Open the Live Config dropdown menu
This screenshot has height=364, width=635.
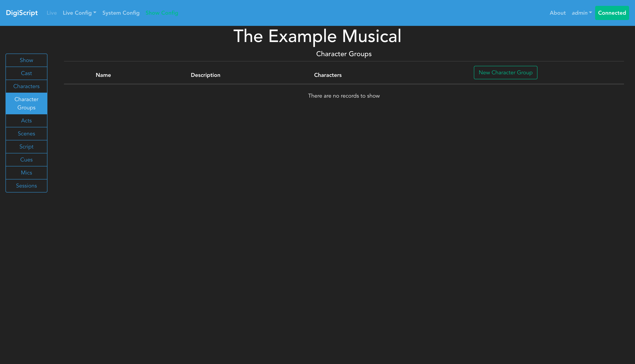point(79,13)
